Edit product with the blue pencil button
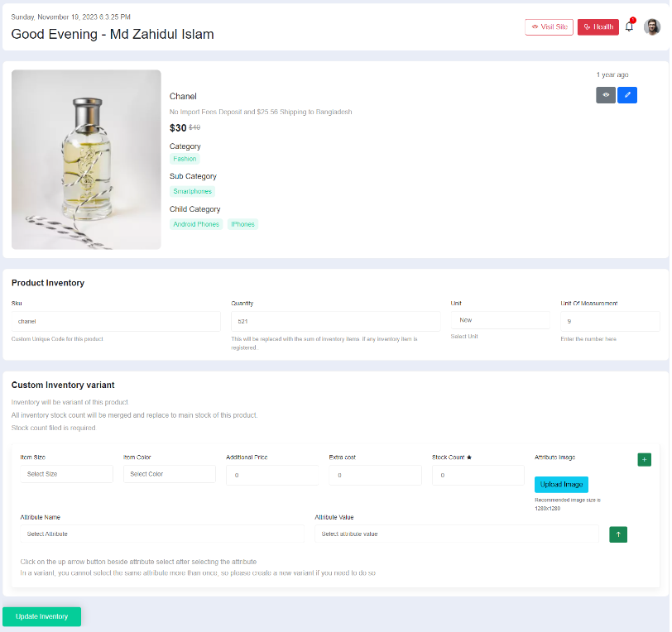The width and height of the screenshot is (672, 632). click(627, 95)
